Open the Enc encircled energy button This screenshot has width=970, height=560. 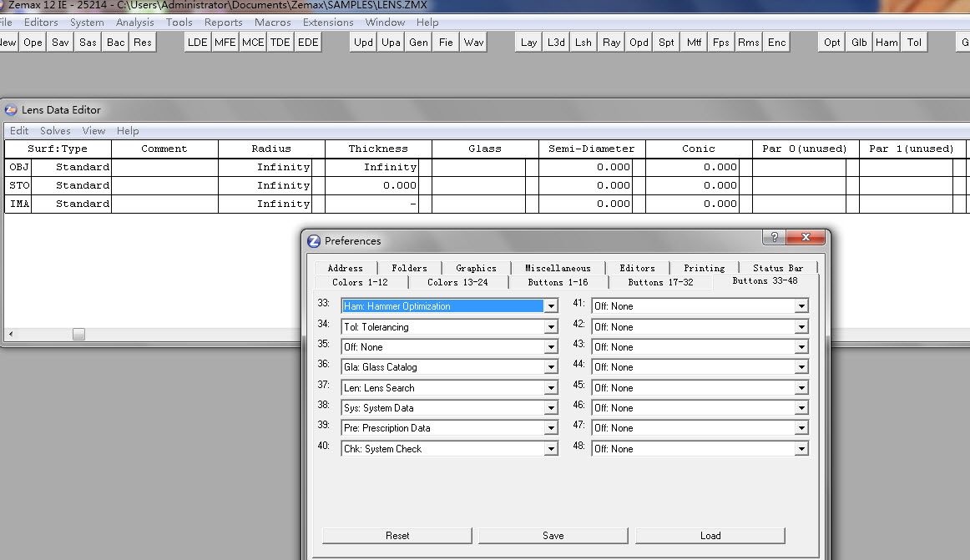(x=776, y=42)
